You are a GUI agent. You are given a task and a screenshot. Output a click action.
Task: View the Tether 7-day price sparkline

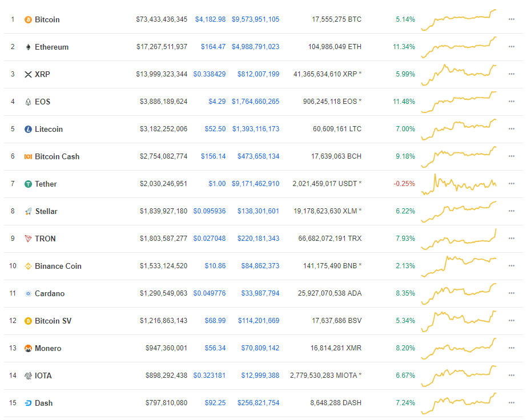459,184
